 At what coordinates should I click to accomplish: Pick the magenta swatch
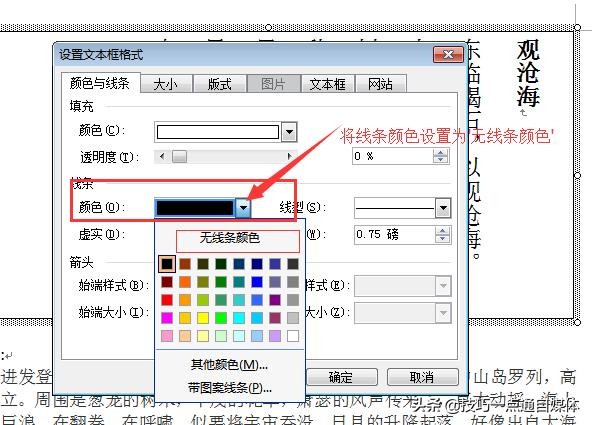[x=167, y=318]
